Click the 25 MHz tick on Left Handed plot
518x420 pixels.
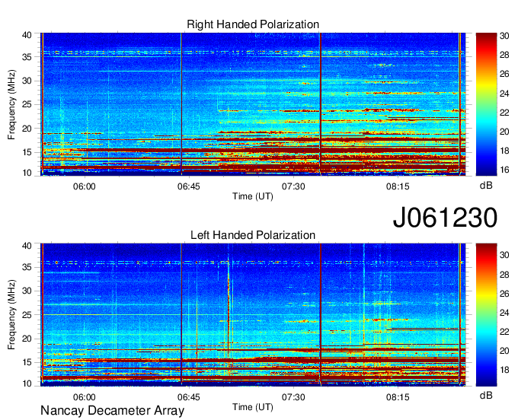[27, 315]
